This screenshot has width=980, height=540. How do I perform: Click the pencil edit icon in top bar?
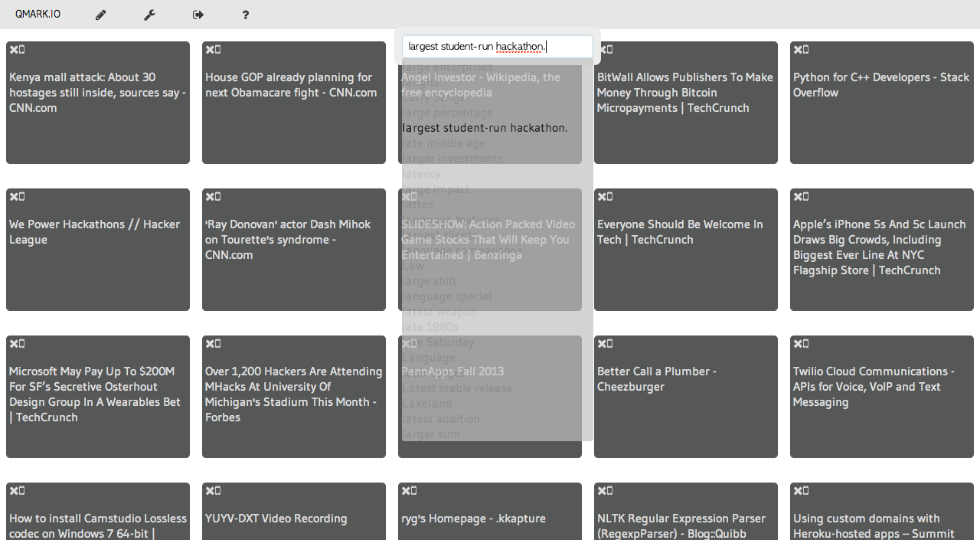coord(101,15)
